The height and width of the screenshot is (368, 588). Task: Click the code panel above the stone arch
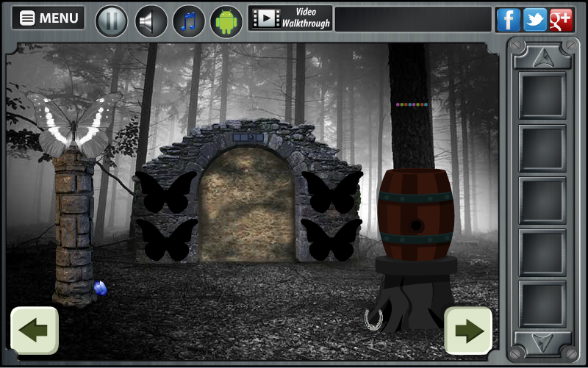pos(248,137)
